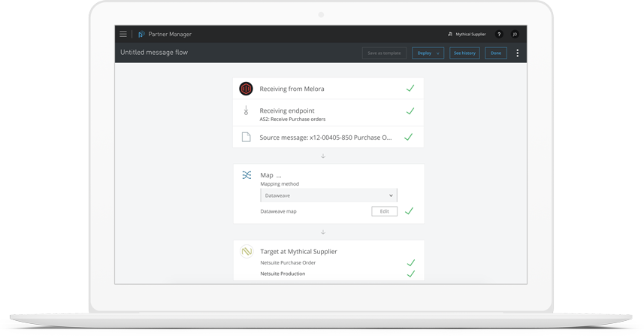Click the checkmark beside Receiving from Melora
The image size is (644, 336).
[410, 88]
